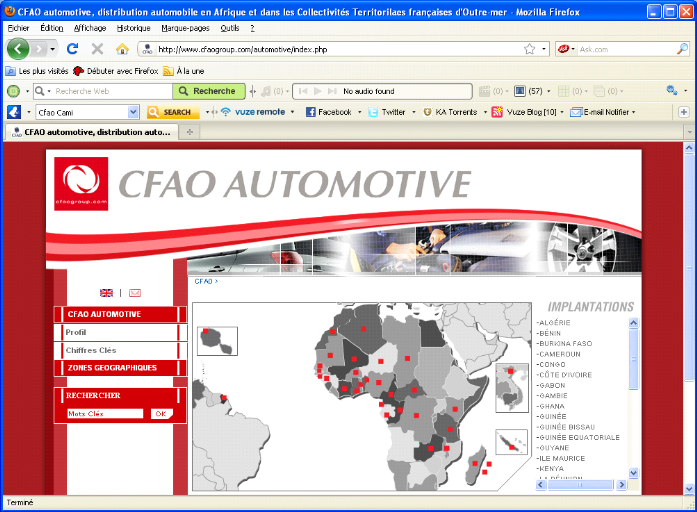Open the Les plus visités bookmark
The height and width of the screenshot is (512, 697).
pos(37,71)
